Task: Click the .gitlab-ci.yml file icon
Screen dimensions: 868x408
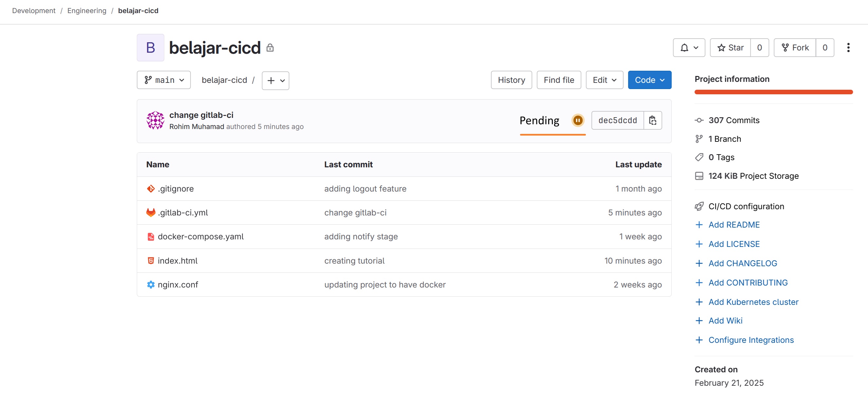Action: point(151,213)
